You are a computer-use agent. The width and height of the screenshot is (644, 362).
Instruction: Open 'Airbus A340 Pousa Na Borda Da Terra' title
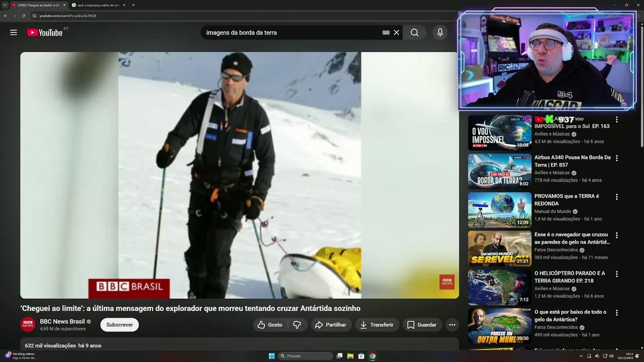click(572, 161)
